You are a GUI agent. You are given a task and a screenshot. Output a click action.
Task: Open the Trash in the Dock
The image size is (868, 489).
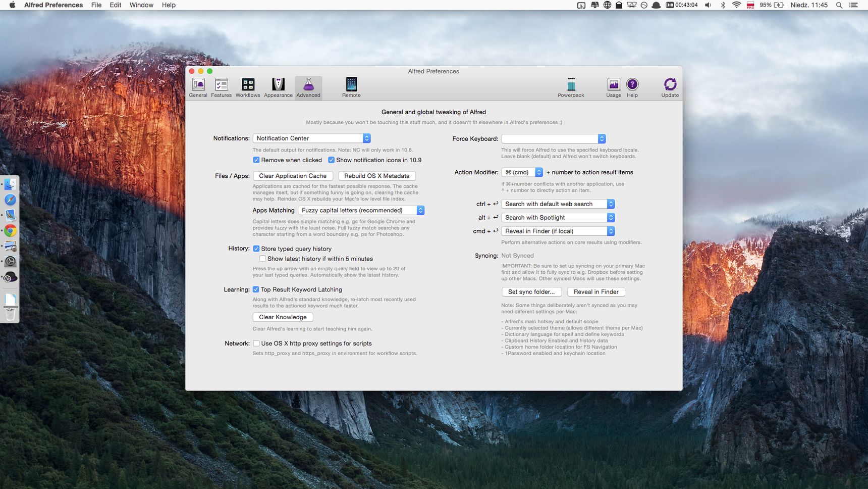[x=10, y=315]
